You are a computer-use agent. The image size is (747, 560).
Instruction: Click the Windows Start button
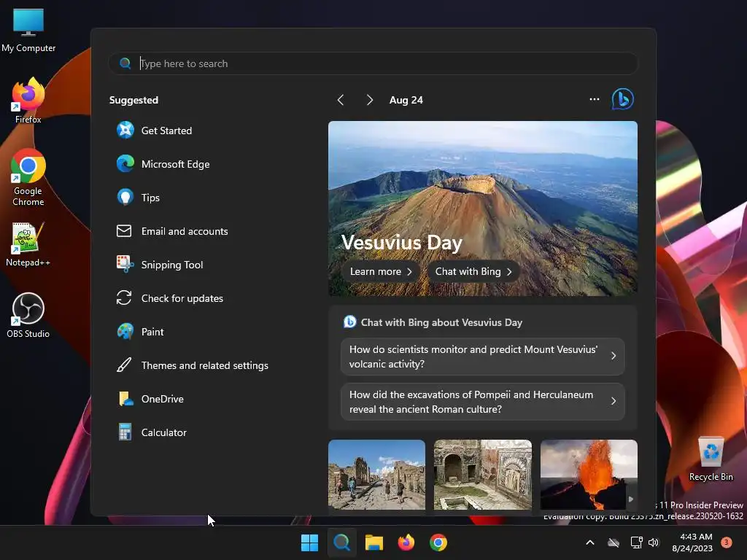(309, 542)
